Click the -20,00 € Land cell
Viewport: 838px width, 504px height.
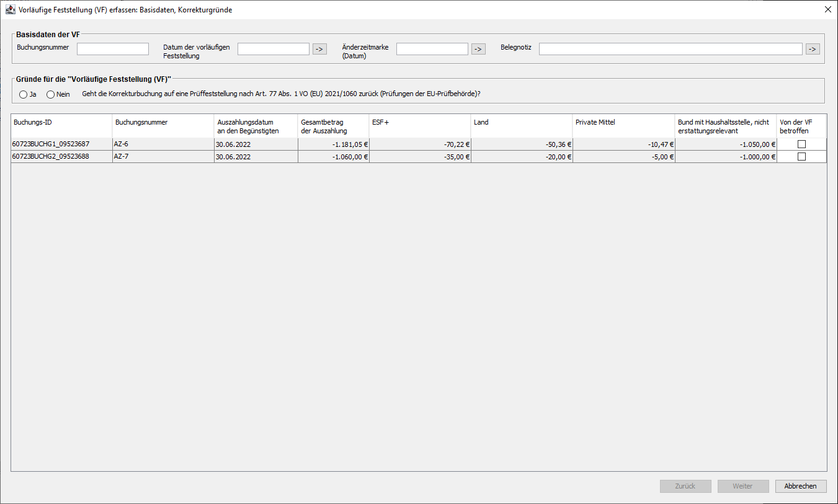522,157
